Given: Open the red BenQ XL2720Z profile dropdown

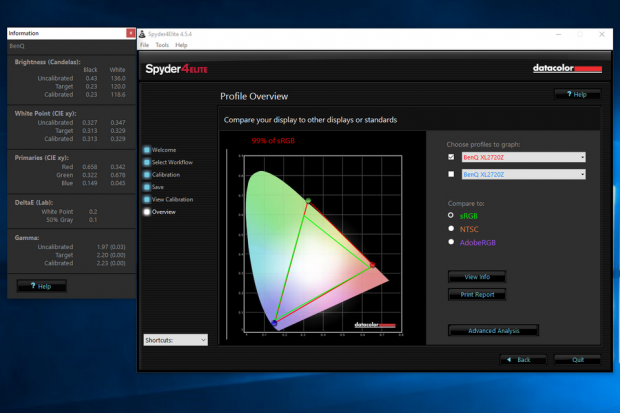Looking at the screenshot, I should pyautogui.click(x=582, y=157).
